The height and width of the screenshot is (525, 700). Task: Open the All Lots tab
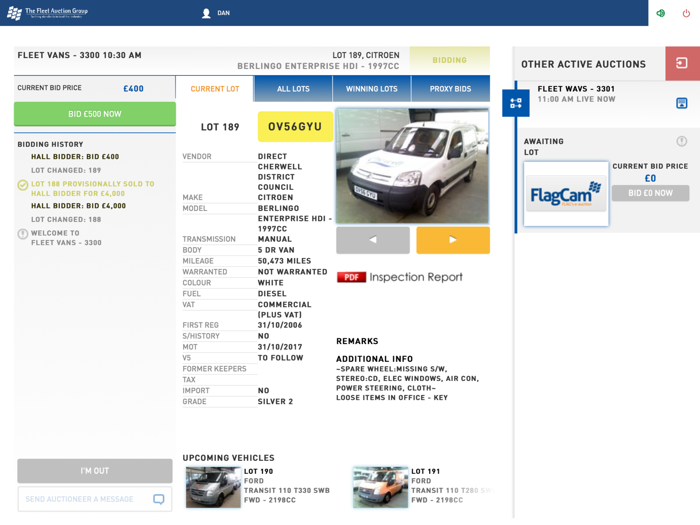click(293, 89)
